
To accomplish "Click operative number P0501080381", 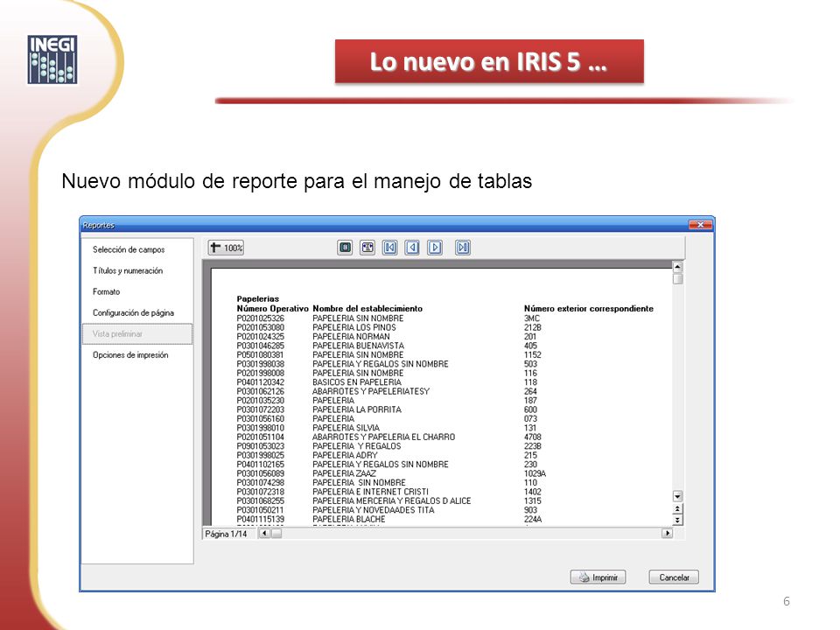I will 261,354.
